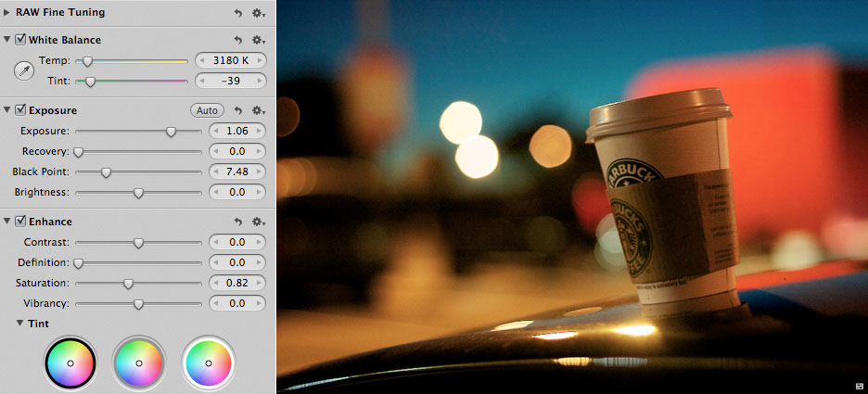The image size is (868, 394).
Task: Collapse the Enhance section
Action: (x=6, y=222)
